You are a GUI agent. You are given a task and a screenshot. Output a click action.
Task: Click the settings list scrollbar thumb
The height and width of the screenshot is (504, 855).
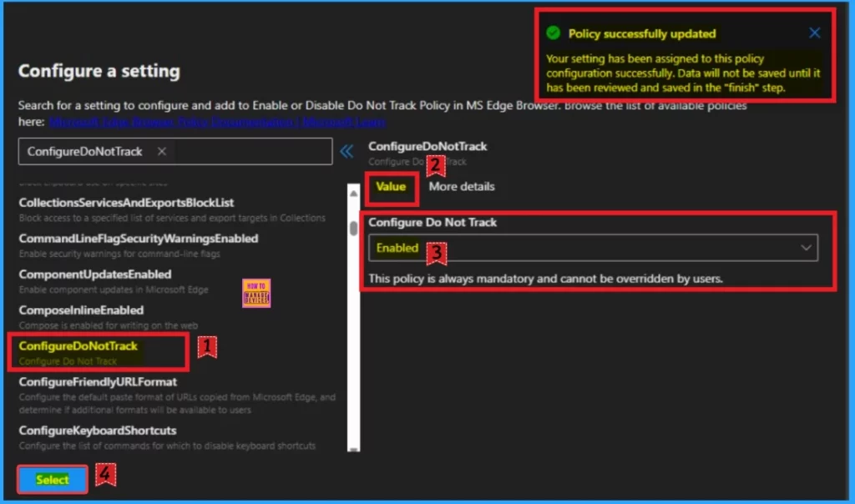353,228
